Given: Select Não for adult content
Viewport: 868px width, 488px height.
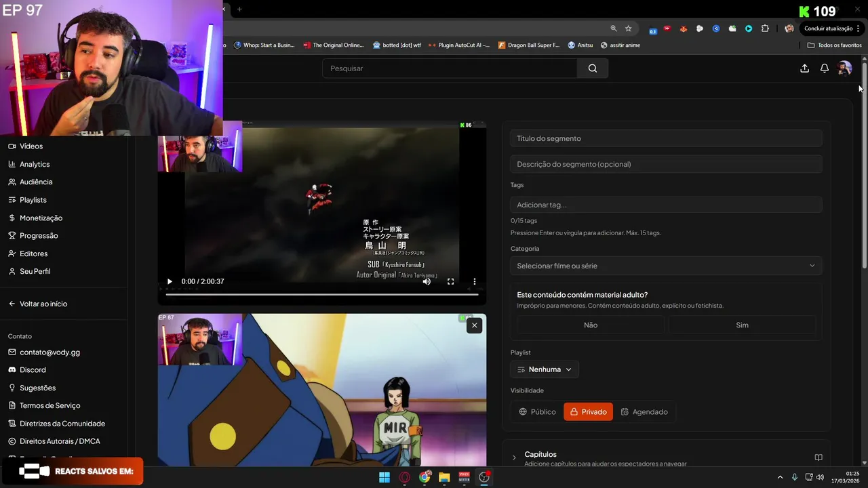Looking at the screenshot, I should pyautogui.click(x=591, y=325).
